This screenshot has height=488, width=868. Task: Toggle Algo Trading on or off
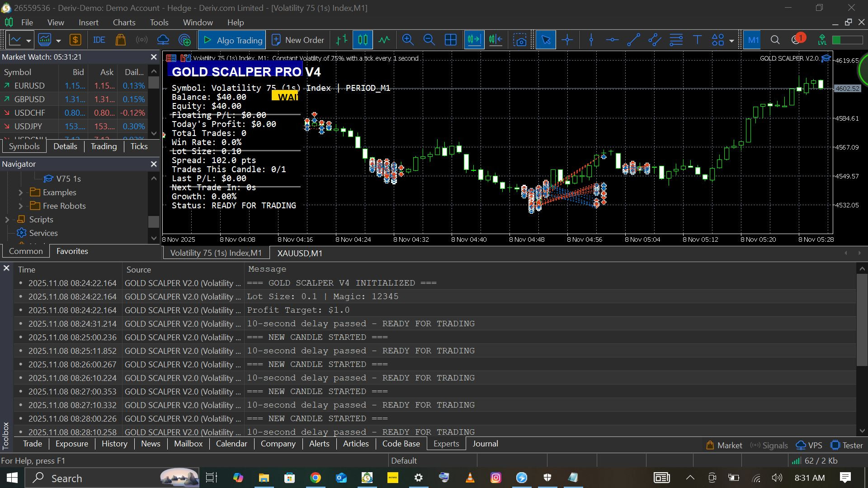coord(232,40)
